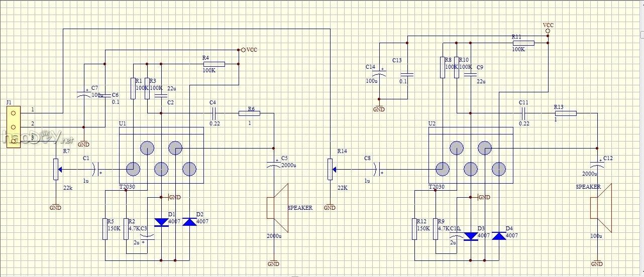This screenshot has height=277, width=644.
Task: Select resistor R12 150K
Action: click(414, 229)
